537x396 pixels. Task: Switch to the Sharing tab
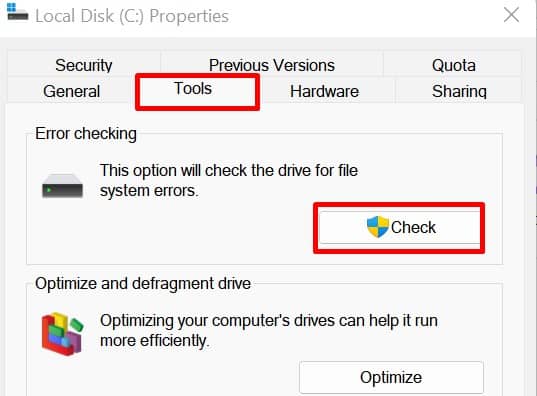coord(459,91)
